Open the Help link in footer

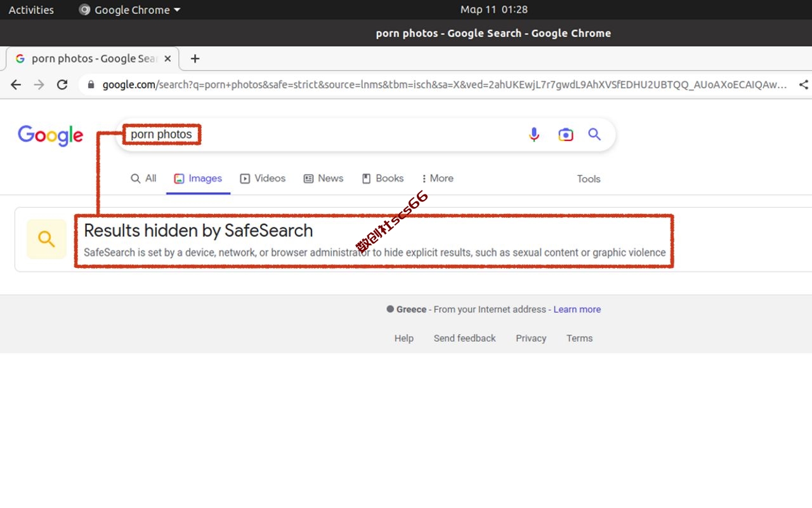(404, 338)
